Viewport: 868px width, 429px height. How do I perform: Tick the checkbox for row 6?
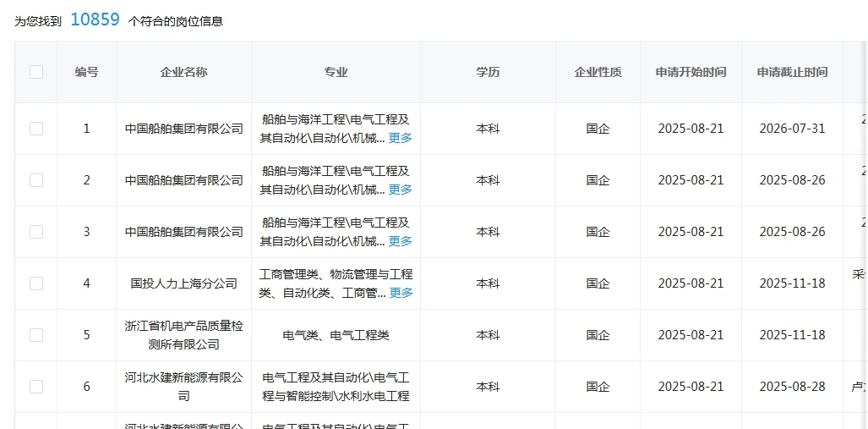36,387
